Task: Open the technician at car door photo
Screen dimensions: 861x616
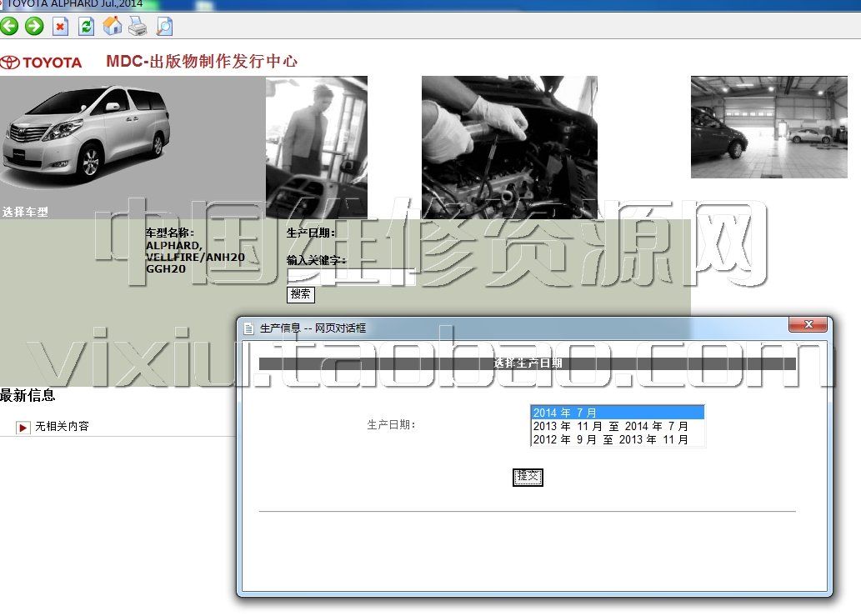Action: (x=316, y=148)
